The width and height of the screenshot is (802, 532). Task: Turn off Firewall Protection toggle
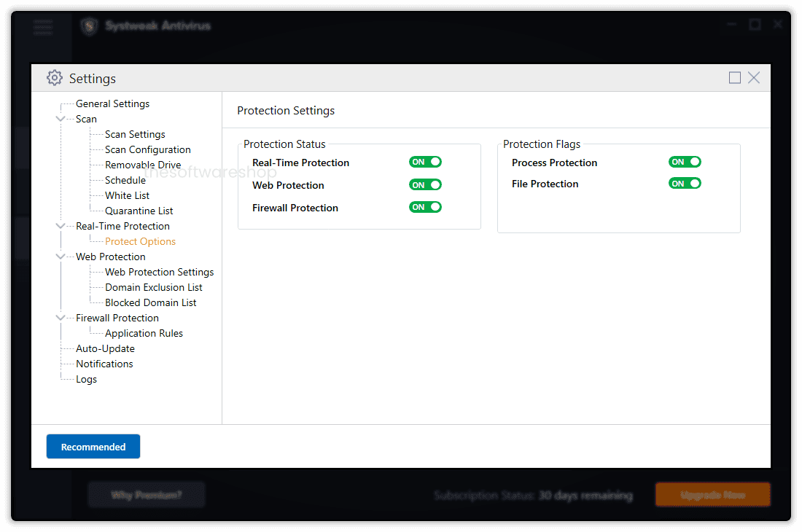pyautogui.click(x=425, y=207)
